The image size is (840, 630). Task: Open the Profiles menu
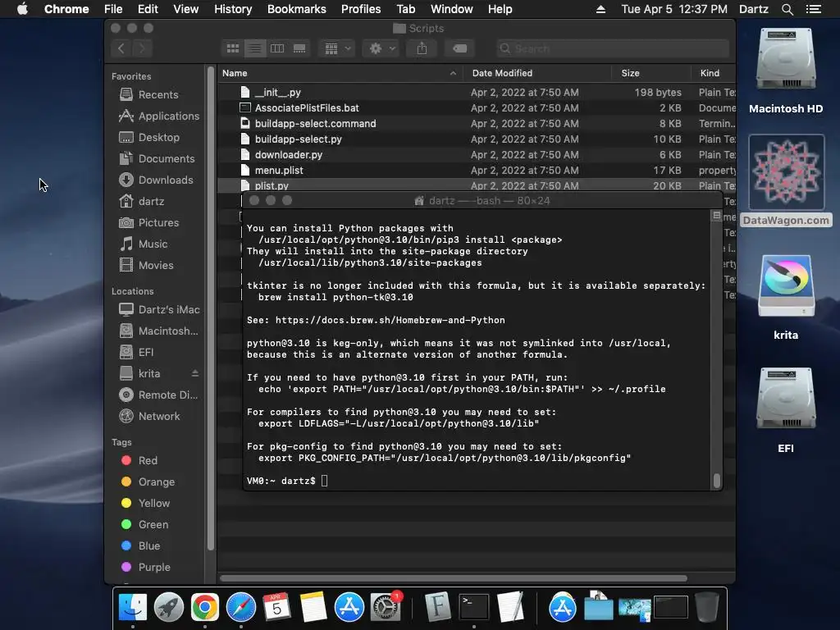click(x=361, y=9)
